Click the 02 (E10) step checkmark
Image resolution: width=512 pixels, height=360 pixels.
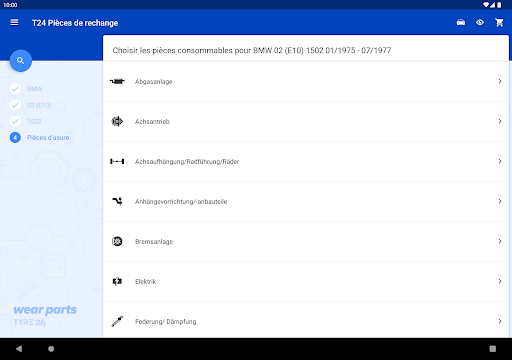(x=15, y=105)
